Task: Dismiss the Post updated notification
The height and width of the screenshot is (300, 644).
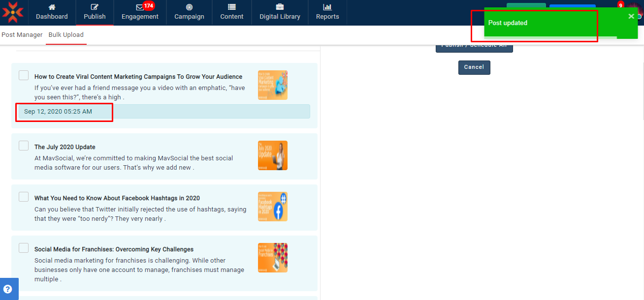Action: pyautogui.click(x=631, y=16)
